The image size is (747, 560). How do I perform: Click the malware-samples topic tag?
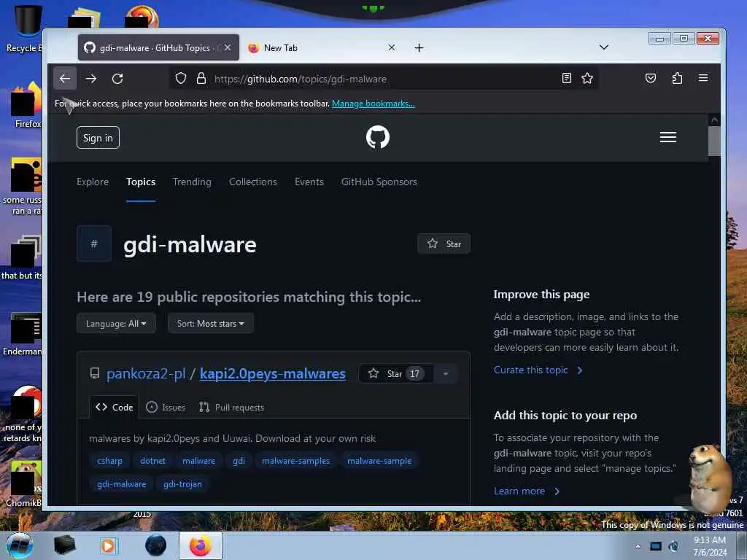pyautogui.click(x=296, y=461)
